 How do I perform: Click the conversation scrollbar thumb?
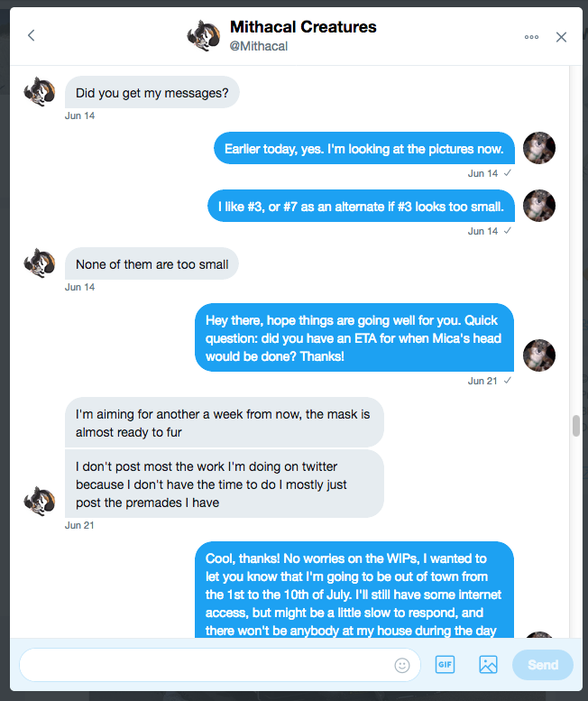(576, 426)
